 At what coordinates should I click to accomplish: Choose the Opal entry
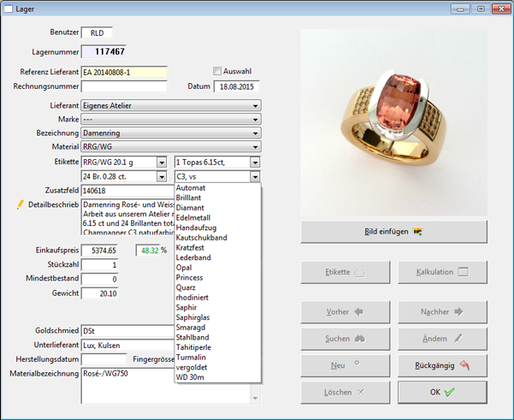pyautogui.click(x=218, y=268)
